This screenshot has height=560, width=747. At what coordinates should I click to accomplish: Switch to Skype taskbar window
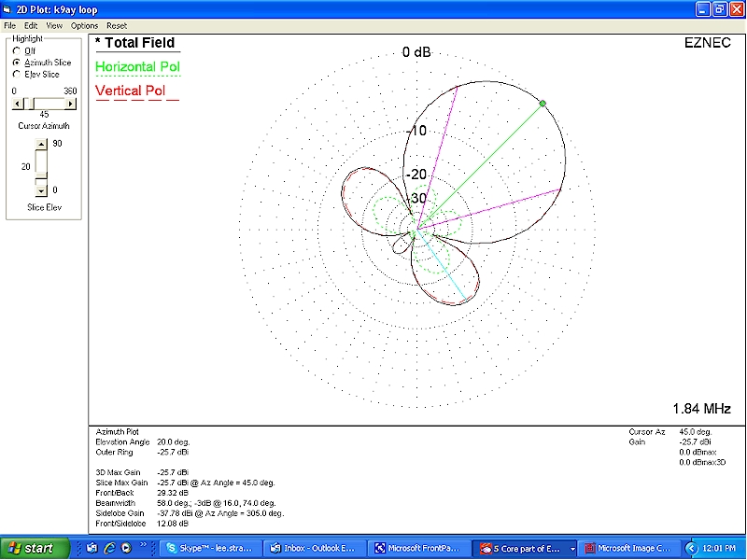tap(209, 548)
